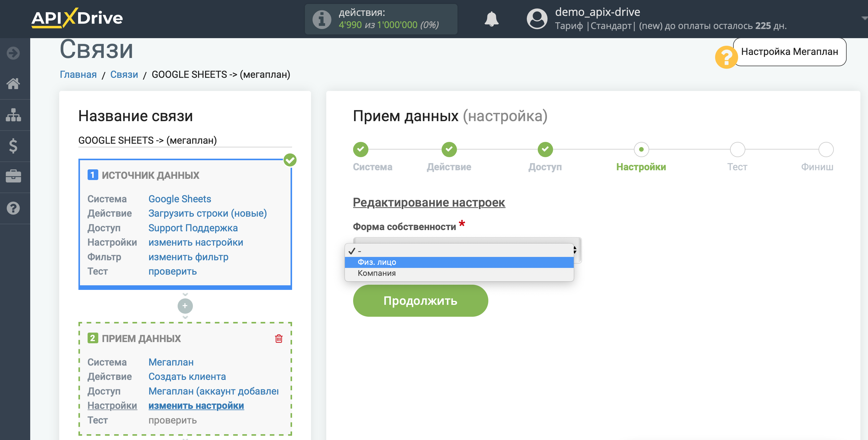
Task: Open billing dollar icon in sidebar
Action: (x=13, y=146)
